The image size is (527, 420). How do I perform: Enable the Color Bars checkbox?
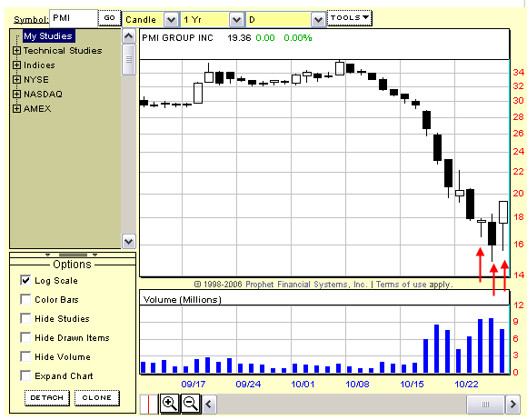pyautogui.click(x=25, y=299)
